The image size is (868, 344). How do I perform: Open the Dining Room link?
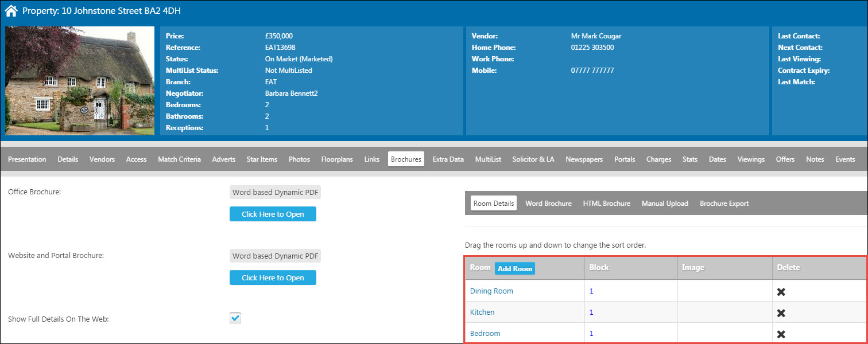491,291
